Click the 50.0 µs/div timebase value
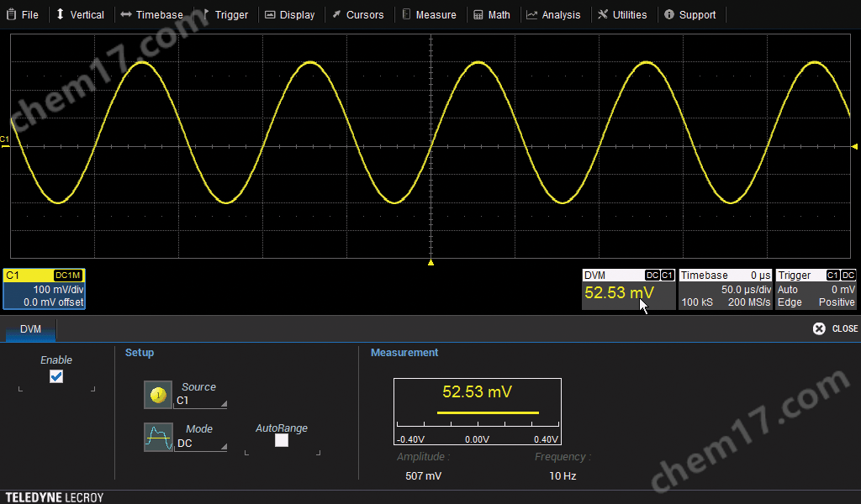The width and height of the screenshot is (861, 504). click(747, 290)
